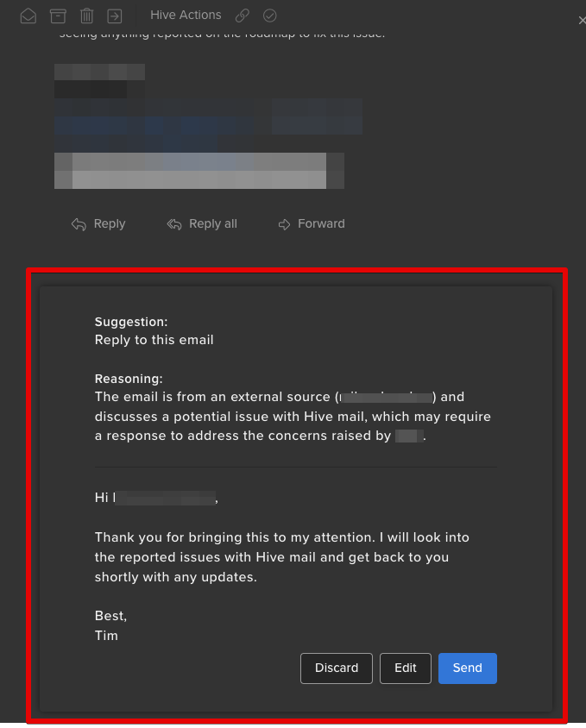Click the blurred recipient name after Hi
Screen dimensions: 586x728
click(x=165, y=499)
